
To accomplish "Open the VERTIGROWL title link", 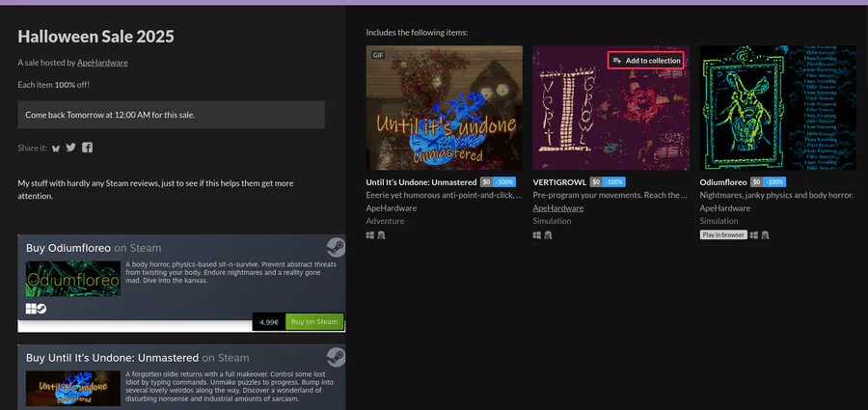I will 559,182.
